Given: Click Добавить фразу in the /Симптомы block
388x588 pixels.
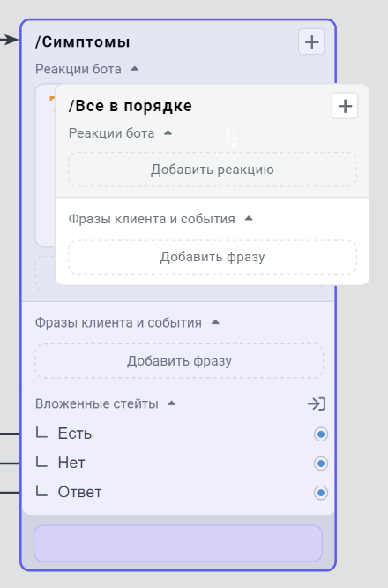Looking at the screenshot, I should pos(179,361).
